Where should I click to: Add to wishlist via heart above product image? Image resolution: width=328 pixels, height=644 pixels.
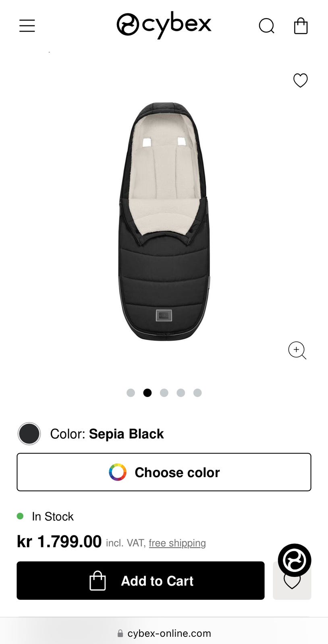tap(300, 80)
